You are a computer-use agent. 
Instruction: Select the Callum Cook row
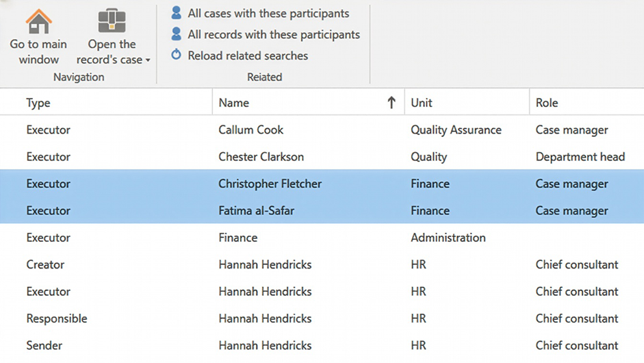click(250, 130)
